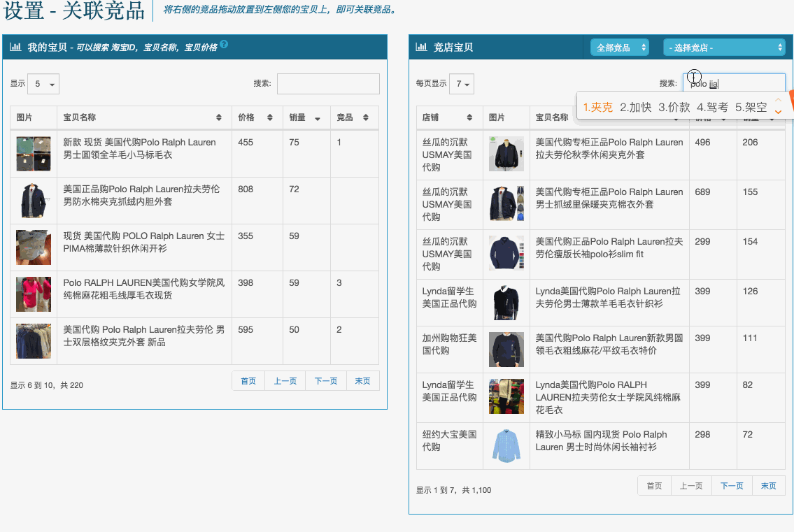Sort competitor table by 店铺 column arrows
794x532 pixels.
(469, 117)
